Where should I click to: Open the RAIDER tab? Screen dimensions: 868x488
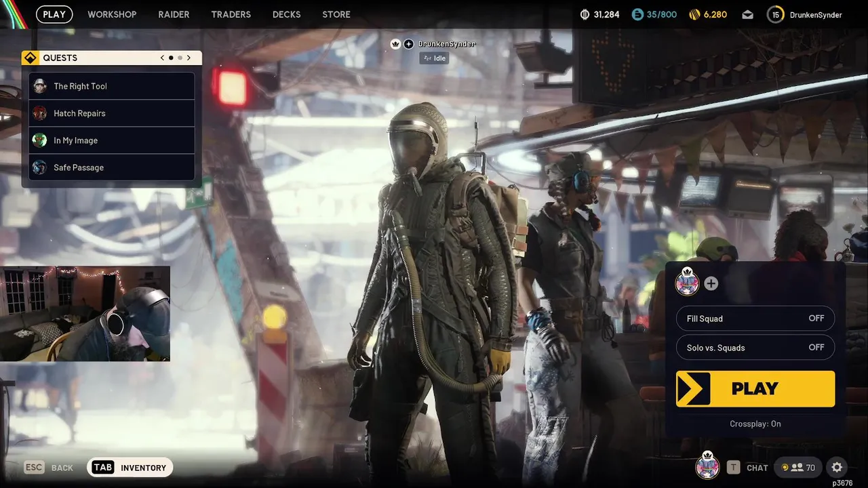pos(174,14)
